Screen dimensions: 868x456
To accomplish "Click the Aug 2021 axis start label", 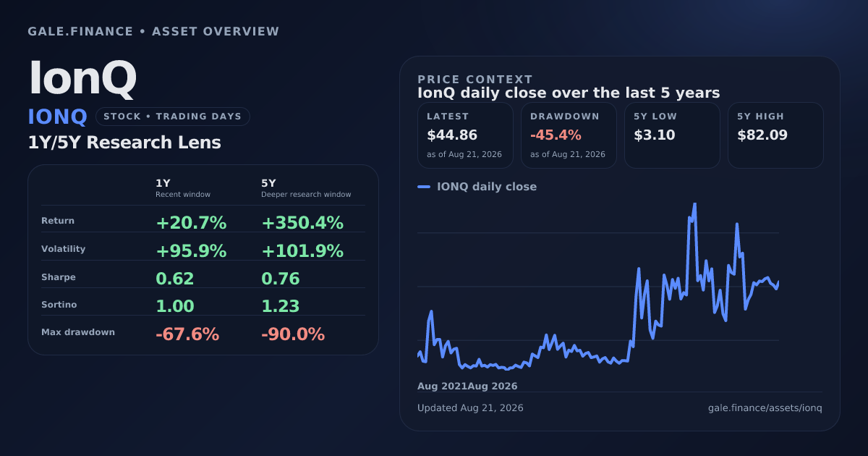I will point(442,387).
